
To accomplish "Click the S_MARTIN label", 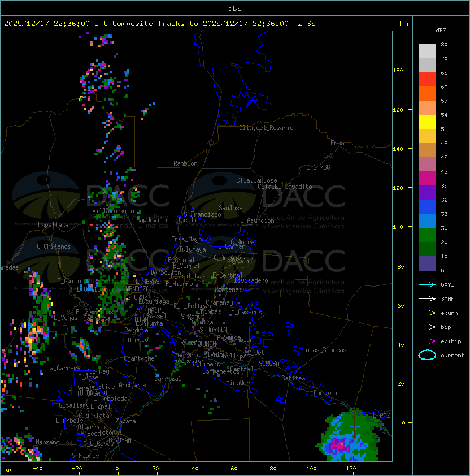I will click(214, 330).
